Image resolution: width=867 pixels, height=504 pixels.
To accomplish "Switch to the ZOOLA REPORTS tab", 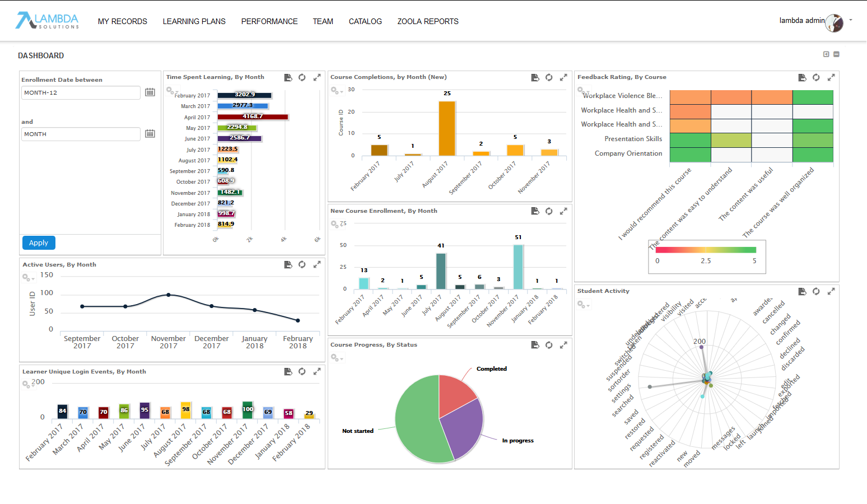I will pos(427,21).
